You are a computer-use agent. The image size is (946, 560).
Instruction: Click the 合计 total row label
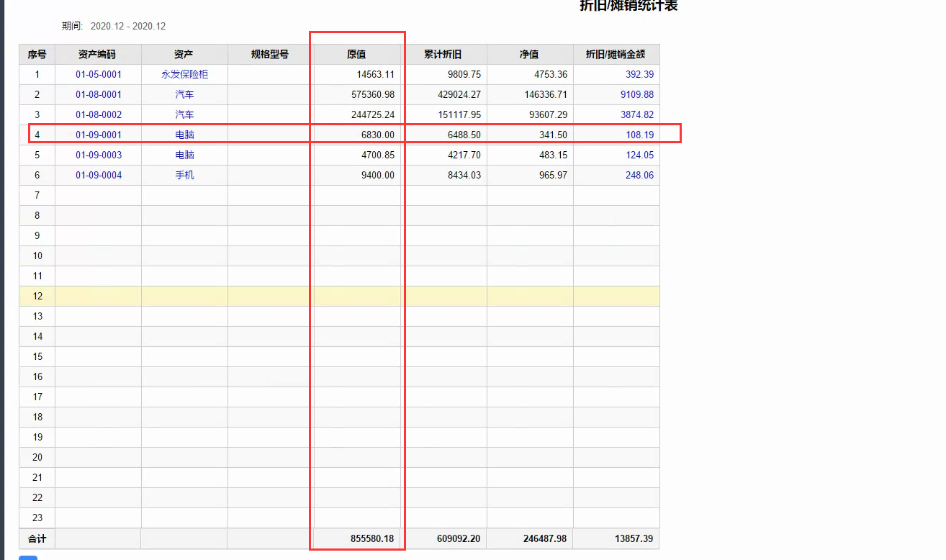pyautogui.click(x=37, y=538)
